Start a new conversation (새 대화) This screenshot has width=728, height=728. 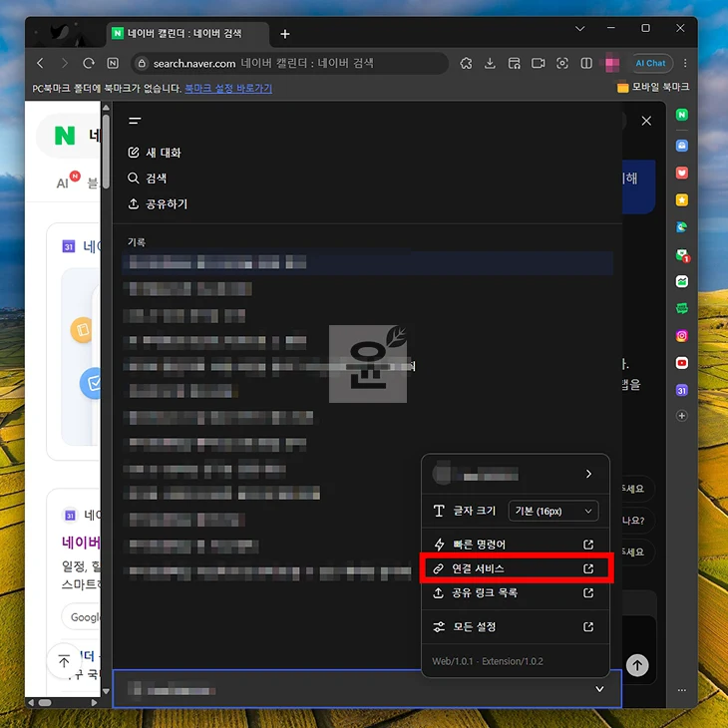pyautogui.click(x=155, y=153)
